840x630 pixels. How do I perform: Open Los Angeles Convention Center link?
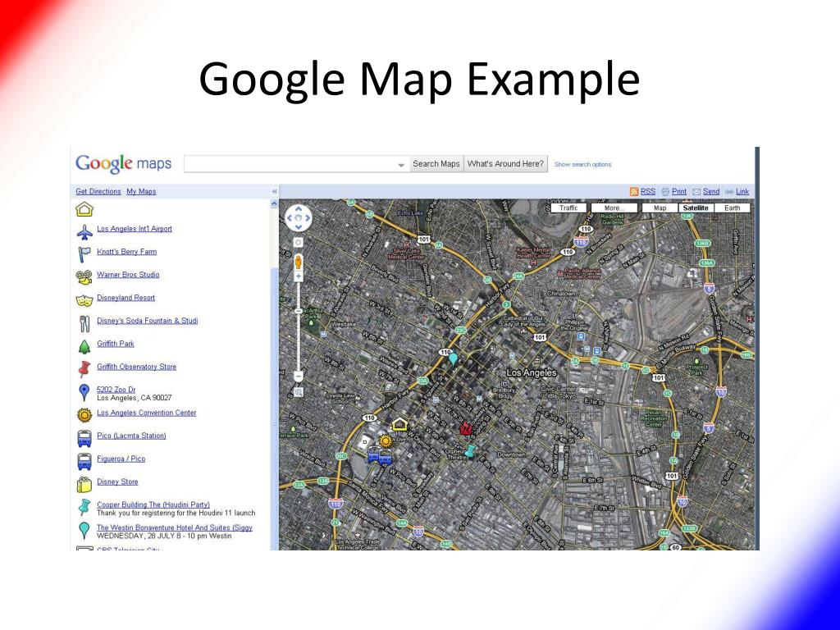146,413
